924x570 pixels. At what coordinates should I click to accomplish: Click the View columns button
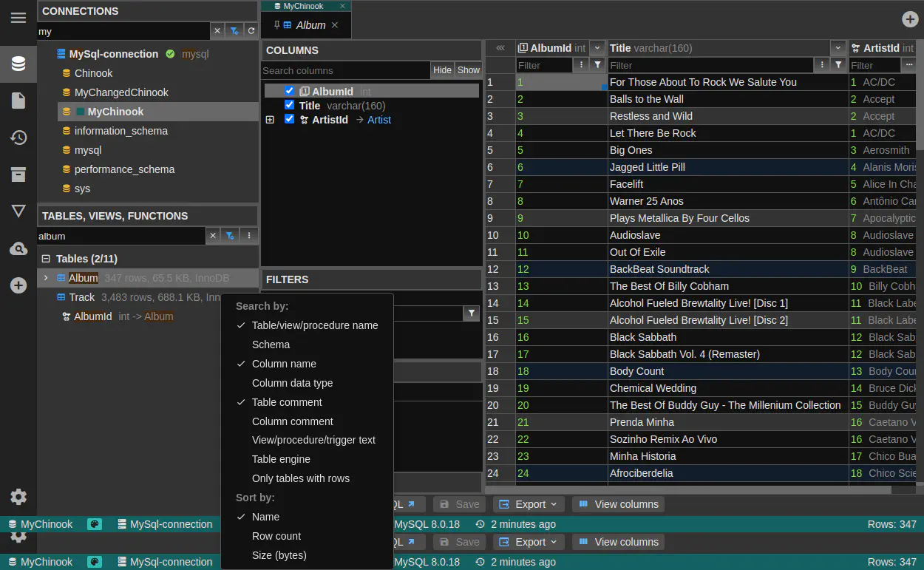618,504
